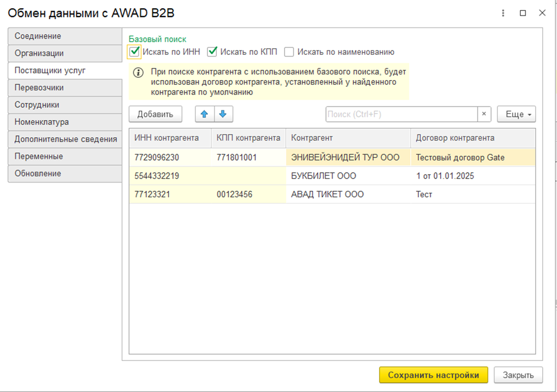Maximize the AWAD B2B window

(x=523, y=13)
